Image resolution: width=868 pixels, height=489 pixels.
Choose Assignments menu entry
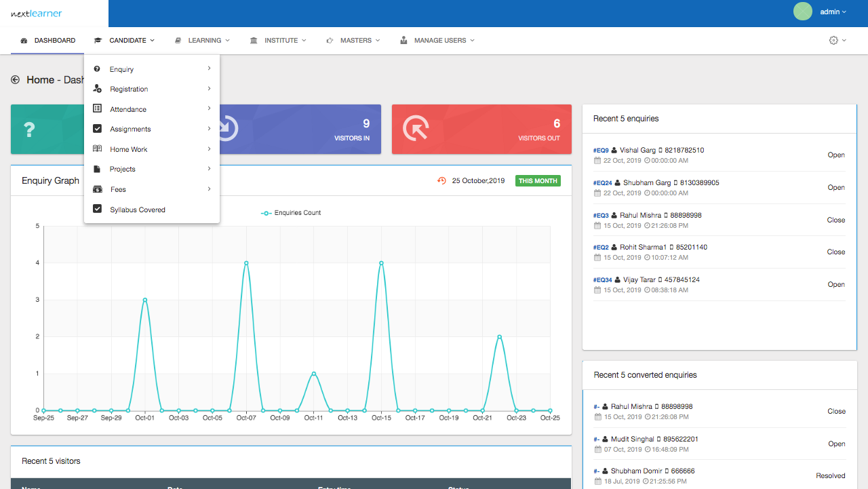[x=152, y=129]
